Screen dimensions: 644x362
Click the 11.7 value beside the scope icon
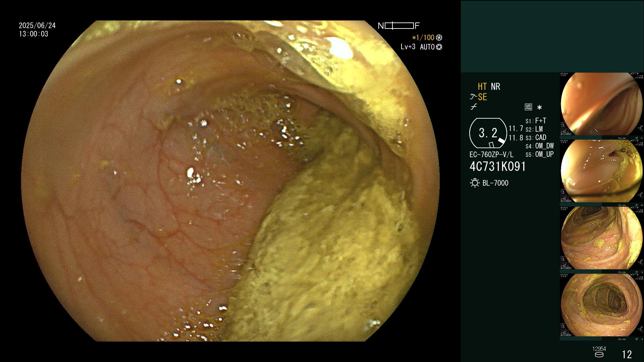coord(516,129)
